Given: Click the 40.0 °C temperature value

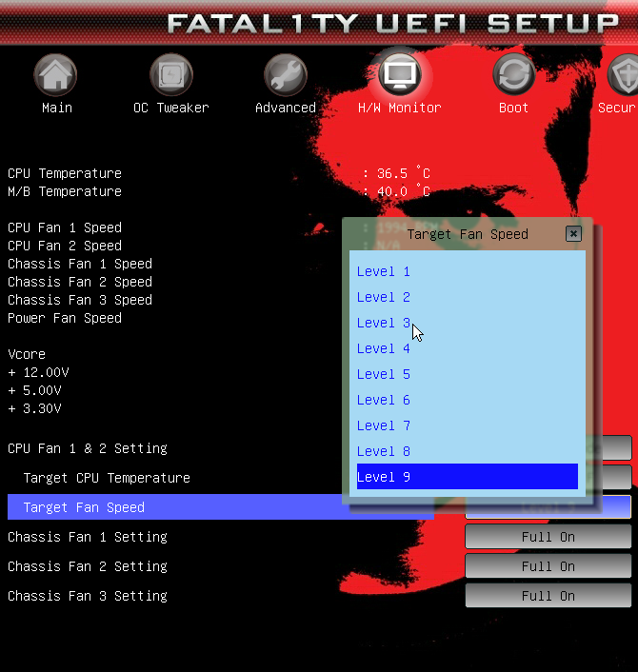Looking at the screenshot, I should (403, 190).
